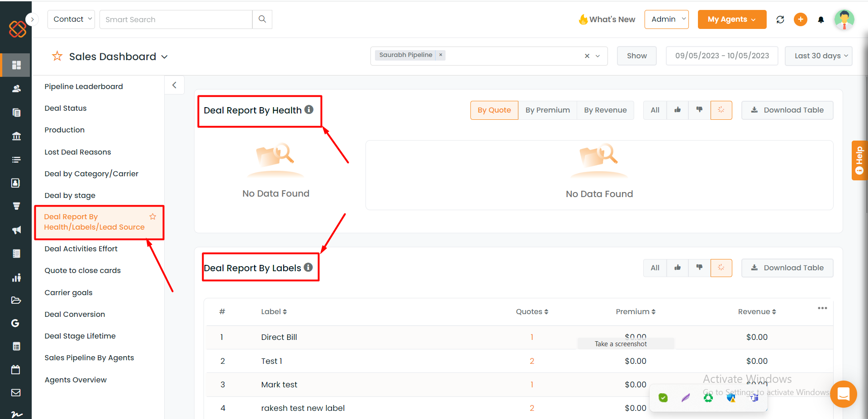Filter labels report by thumbs down
This screenshot has height=419, width=868.
pos(699,268)
